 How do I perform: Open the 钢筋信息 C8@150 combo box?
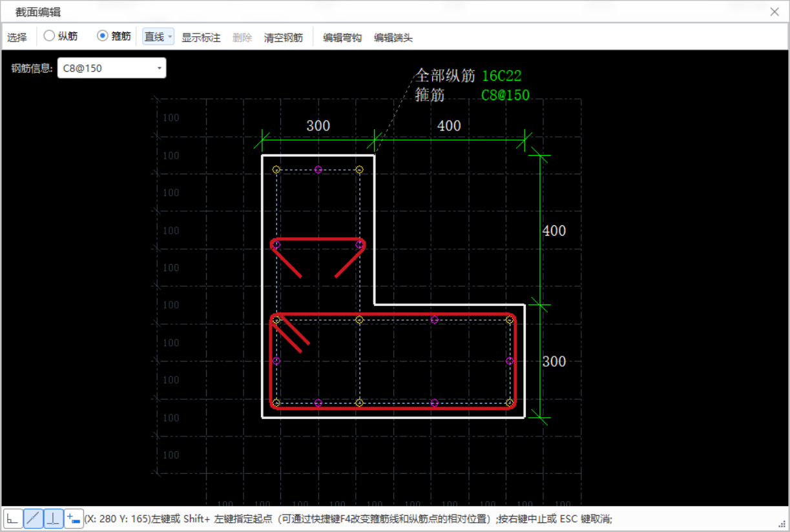(x=112, y=68)
